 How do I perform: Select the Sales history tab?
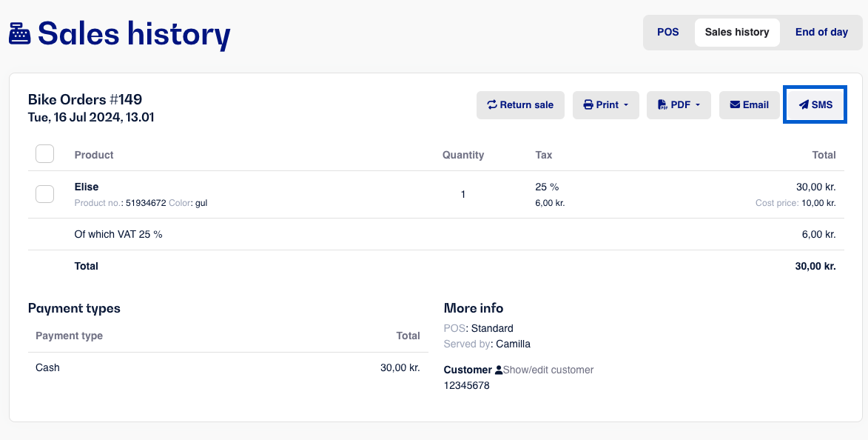coord(737,32)
